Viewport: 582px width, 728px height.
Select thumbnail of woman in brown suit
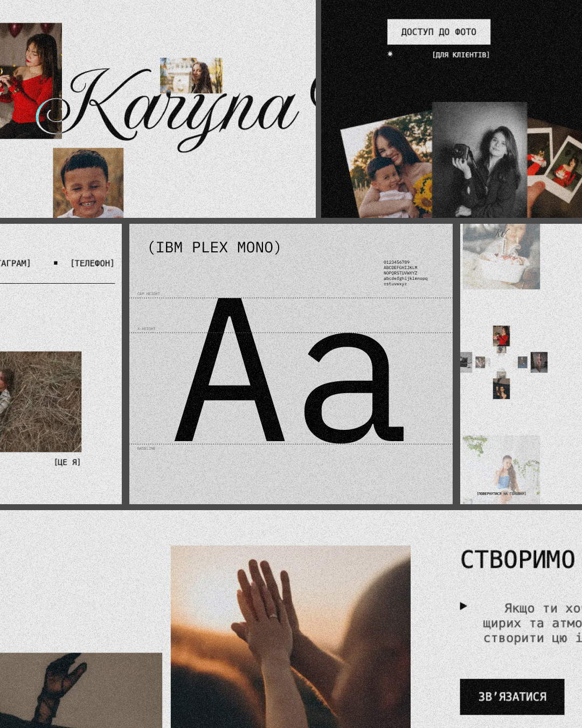tap(539, 362)
